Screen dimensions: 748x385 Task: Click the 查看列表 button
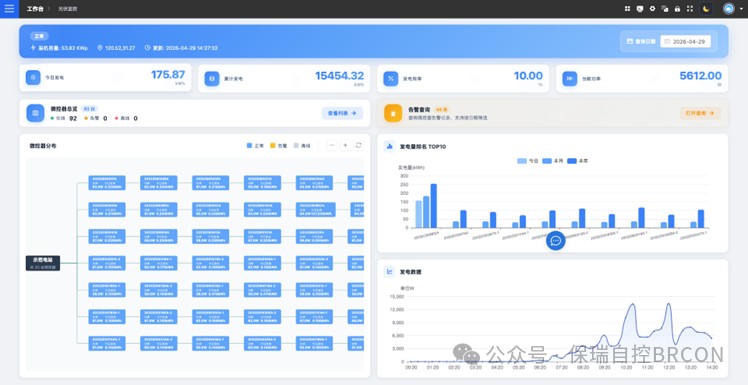342,113
